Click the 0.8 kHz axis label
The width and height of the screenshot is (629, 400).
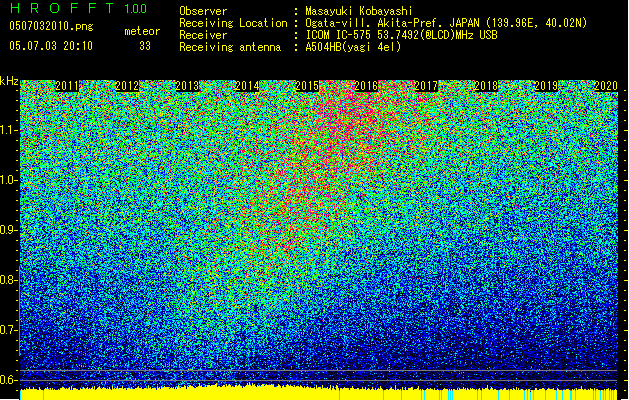click(x=8, y=280)
